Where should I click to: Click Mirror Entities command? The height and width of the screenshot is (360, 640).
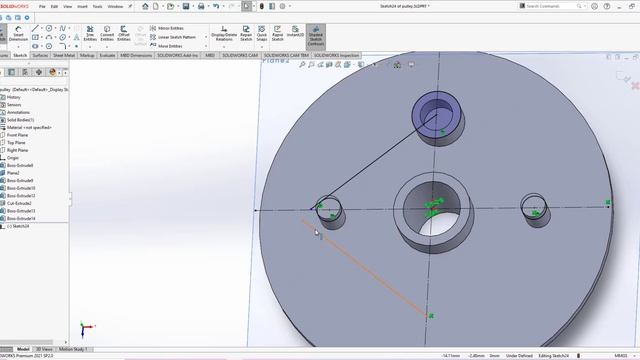tap(167, 28)
